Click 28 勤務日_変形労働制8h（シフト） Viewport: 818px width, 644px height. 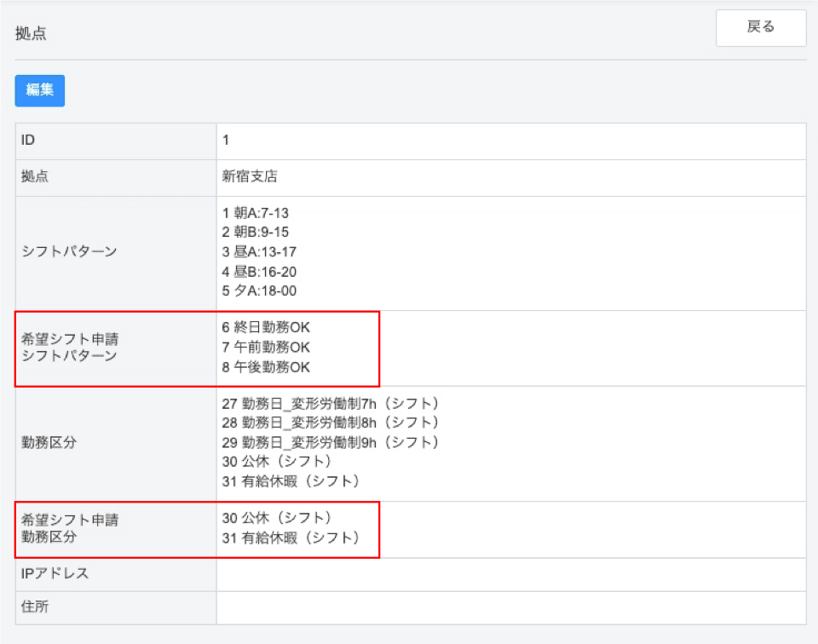[x=331, y=423]
